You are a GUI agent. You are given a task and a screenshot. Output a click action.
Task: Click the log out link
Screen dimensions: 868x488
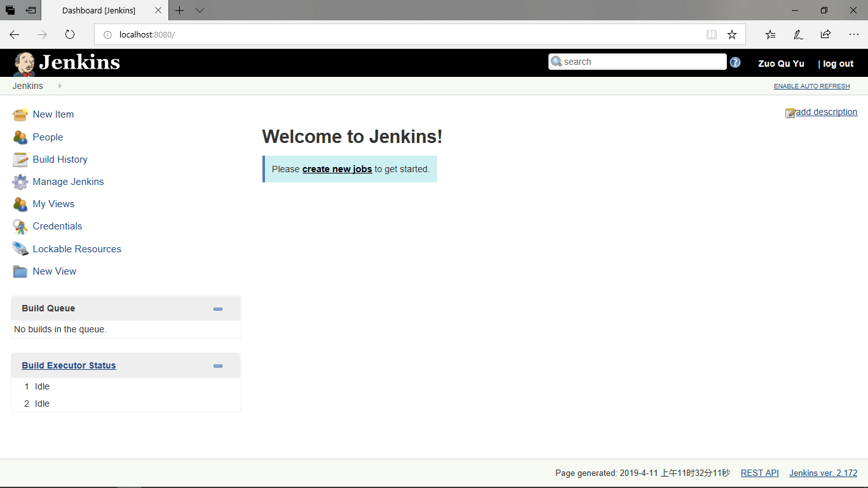click(838, 64)
